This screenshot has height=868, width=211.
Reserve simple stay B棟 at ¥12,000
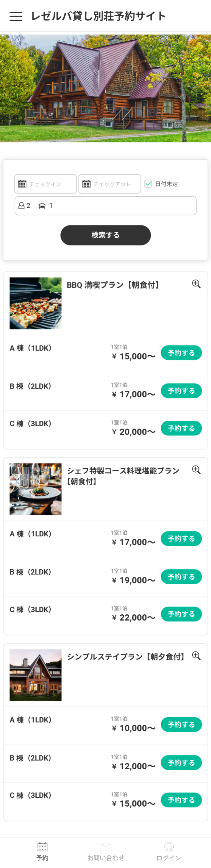coord(181,763)
